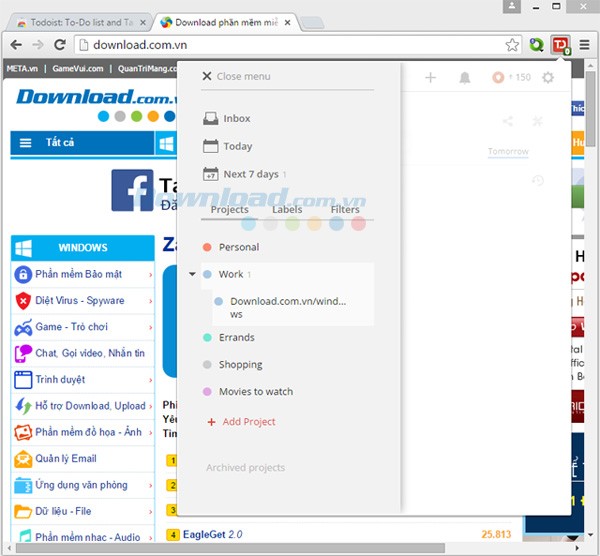600x556 pixels.
Task: Open Archived projects link
Action: (x=245, y=467)
